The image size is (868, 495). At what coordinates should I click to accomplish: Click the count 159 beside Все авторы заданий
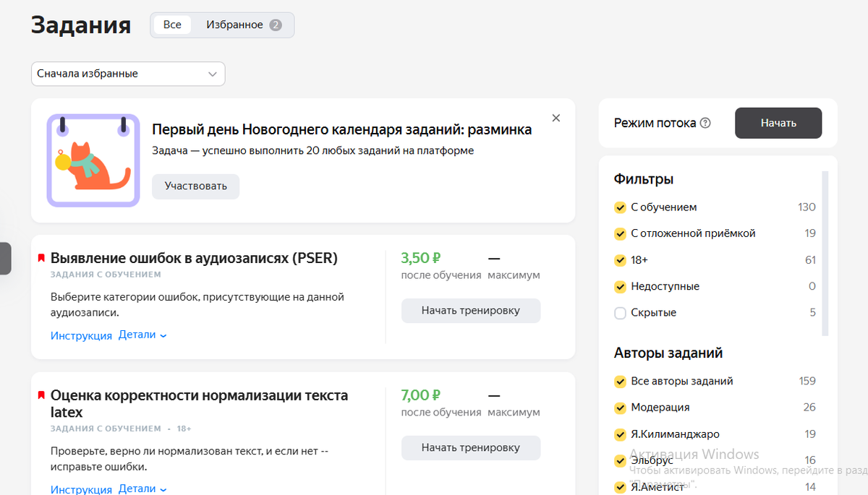[807, 381]
